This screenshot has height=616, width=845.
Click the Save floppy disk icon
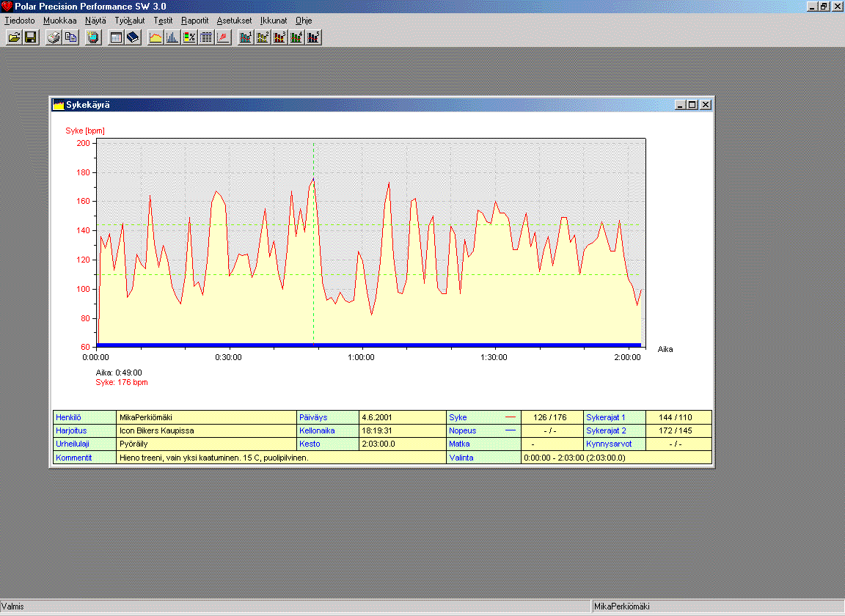point(31,37)
